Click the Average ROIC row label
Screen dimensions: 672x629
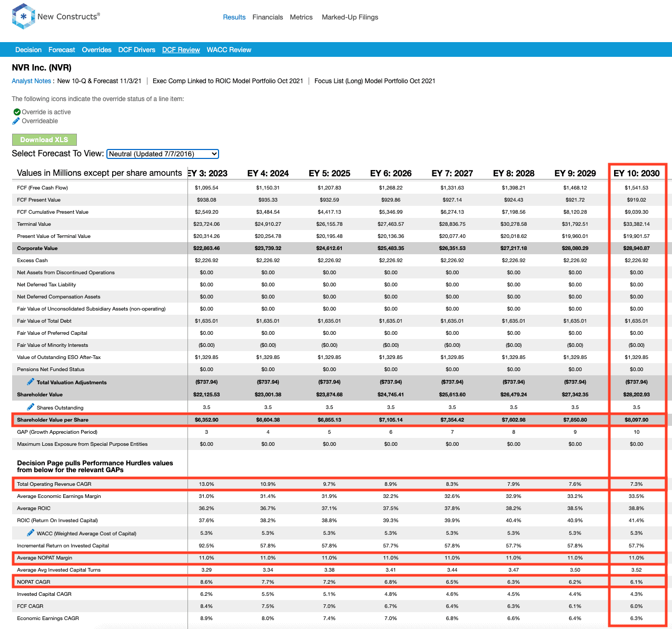tap(34, 508)
